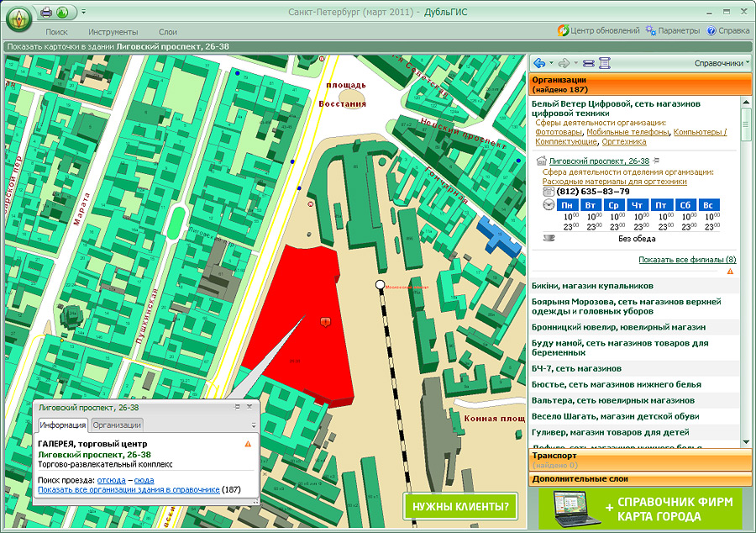
Task: Click the green globe icon beside the printer
Action: (x=62, y=12)
